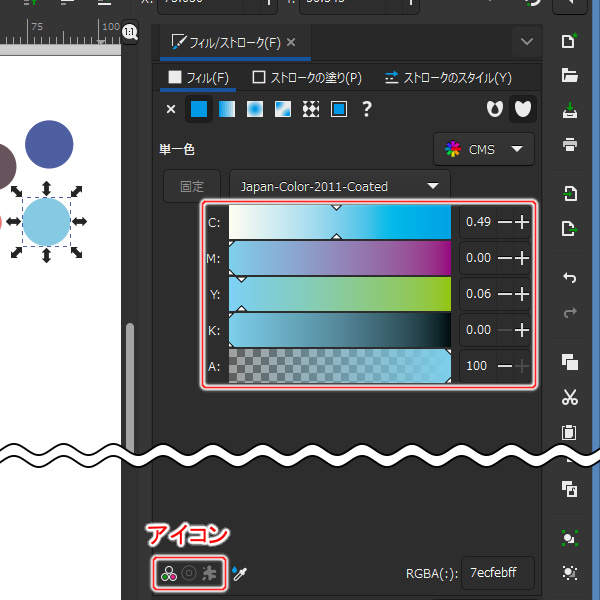This screenshot has width=600, height=600.
Task: Pick a color with the eyedropper icon
Action: [x=240, y=573]
